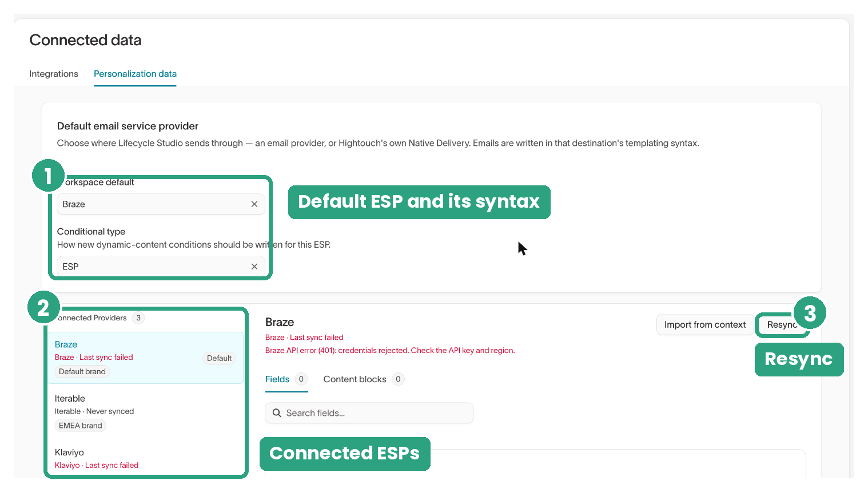Viewport: 868px width, 492px height.
Task: Click the Content blocks count badge 0
Action: 399,379
